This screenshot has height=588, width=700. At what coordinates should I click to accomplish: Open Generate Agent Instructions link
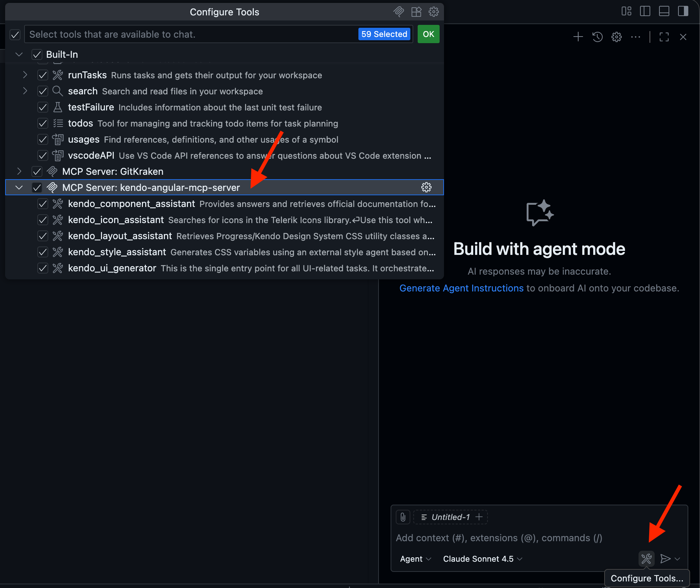461,288
